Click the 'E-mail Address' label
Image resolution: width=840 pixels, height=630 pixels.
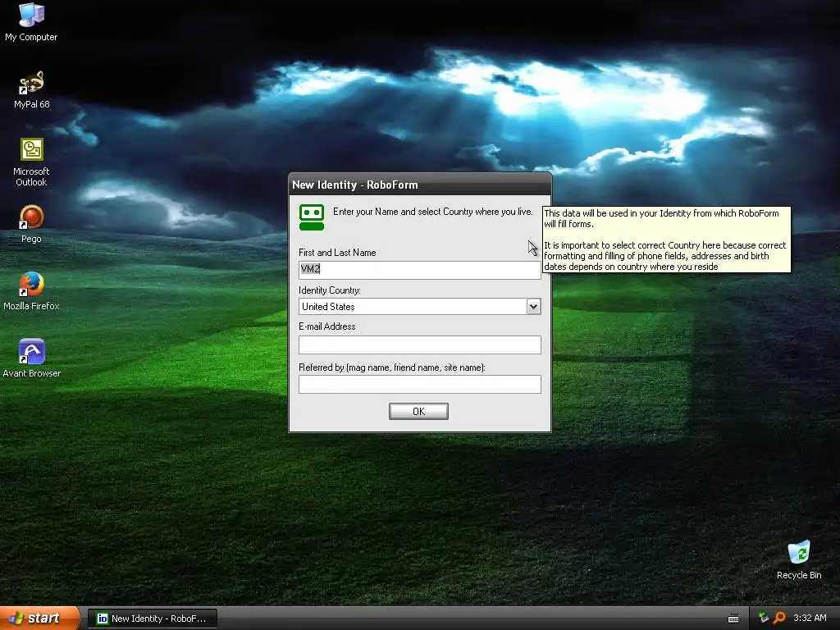tap(326, 326)
